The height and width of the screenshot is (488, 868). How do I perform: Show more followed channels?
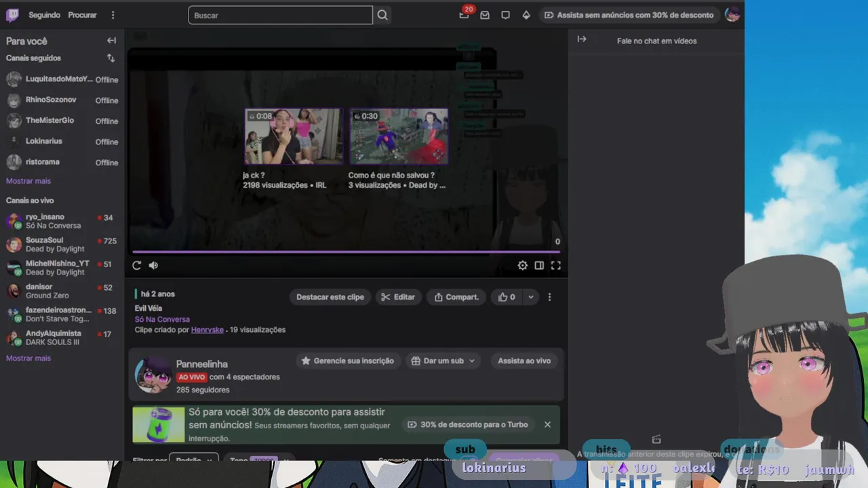pos(28,181)
